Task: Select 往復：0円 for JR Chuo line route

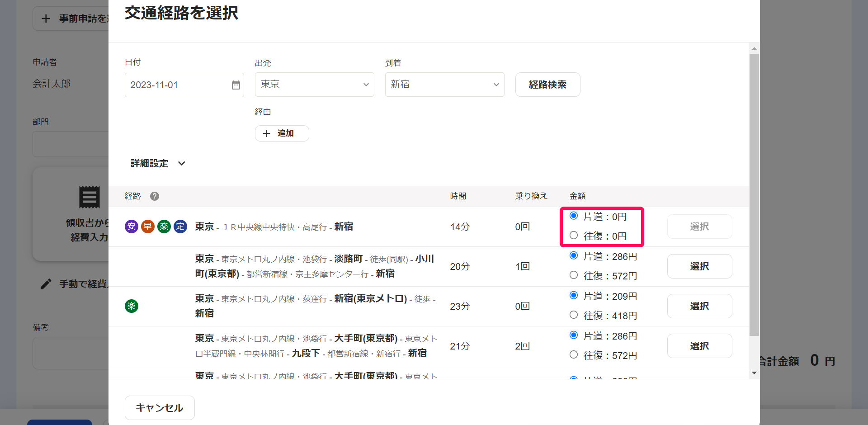Action: pos(574,236)
